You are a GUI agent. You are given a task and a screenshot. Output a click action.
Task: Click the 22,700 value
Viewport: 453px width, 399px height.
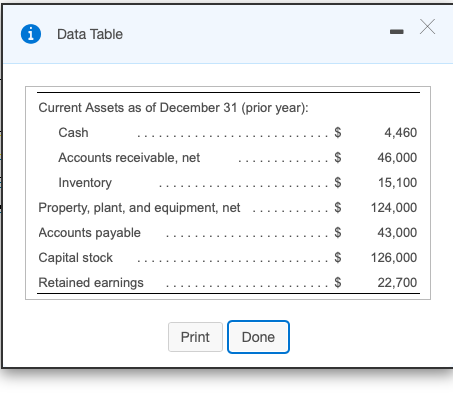click(x=397, y=283)
